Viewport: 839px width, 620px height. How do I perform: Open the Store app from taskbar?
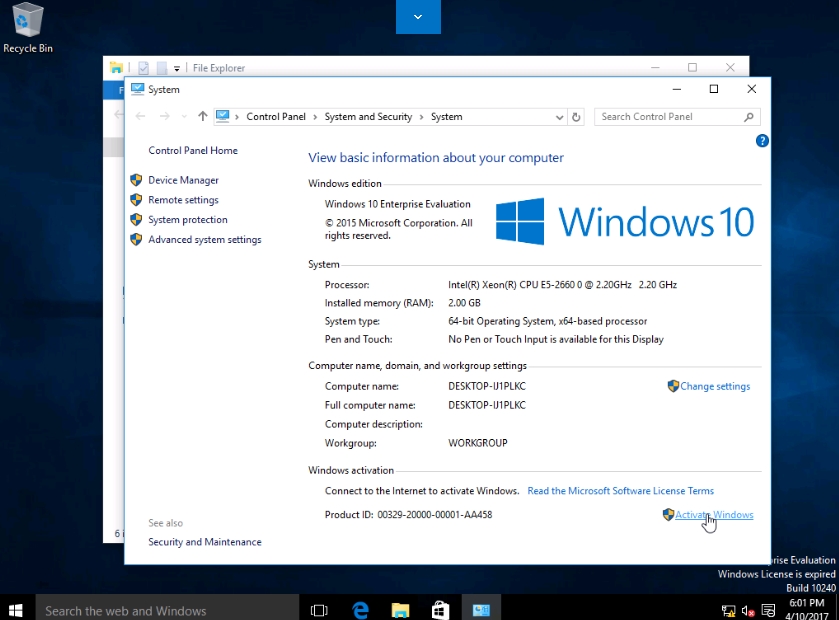click(x=440, y=609)
